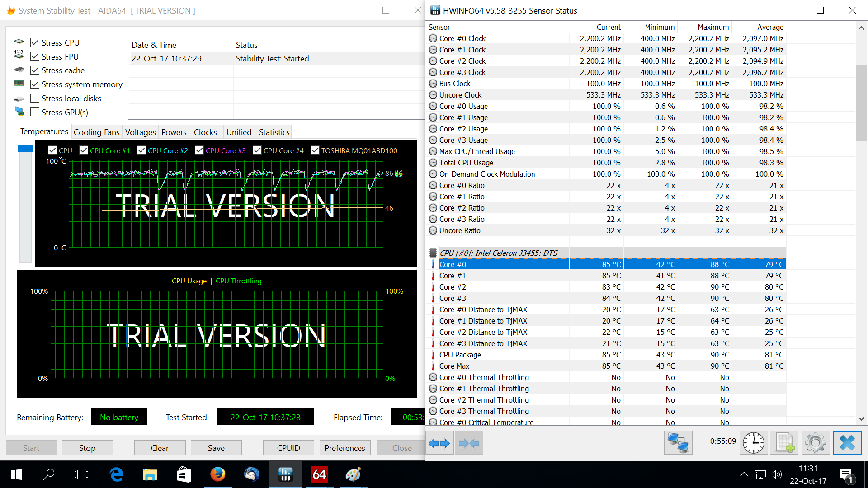Click HWiNFO expand columns arrows icon
868x488 pixels.
coord(439,443)
